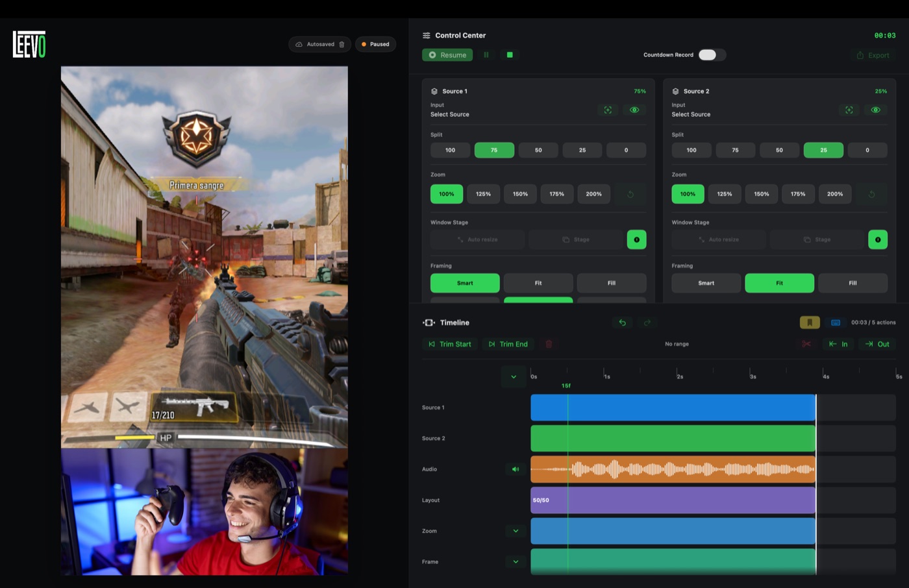Reset Source 1 zoom with reset icon
The height and width of the screenshot is (588, 909).
630,194
